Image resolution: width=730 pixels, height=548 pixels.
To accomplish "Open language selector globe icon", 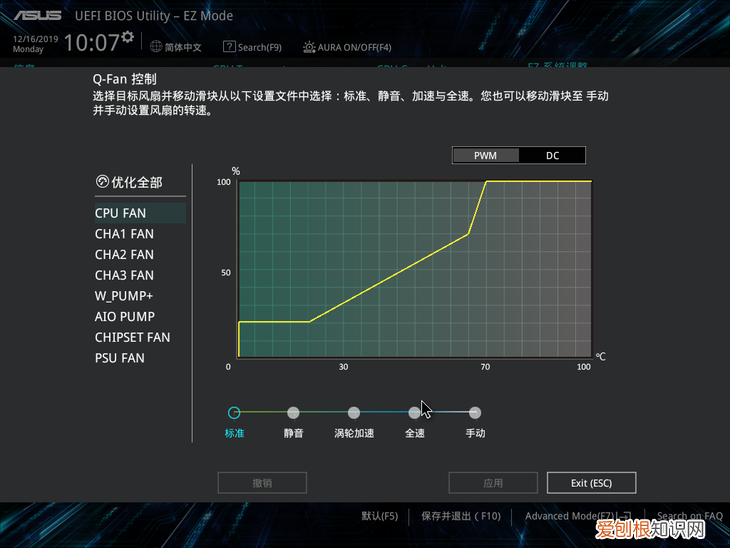I will tap(157, 46).
